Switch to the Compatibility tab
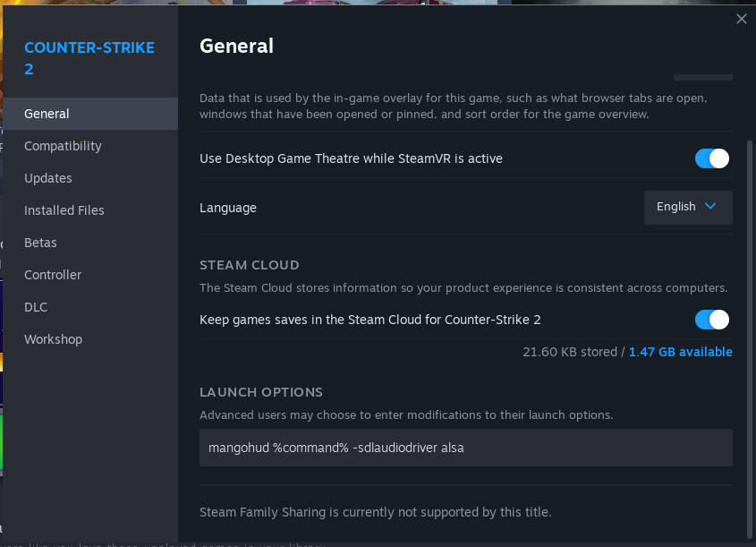The image size is (756, 547). tap(90, 146)
